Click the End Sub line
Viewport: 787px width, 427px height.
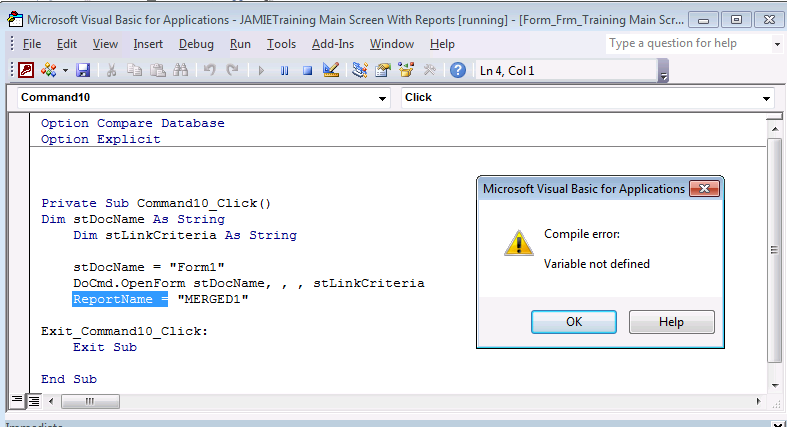[69, 379]
